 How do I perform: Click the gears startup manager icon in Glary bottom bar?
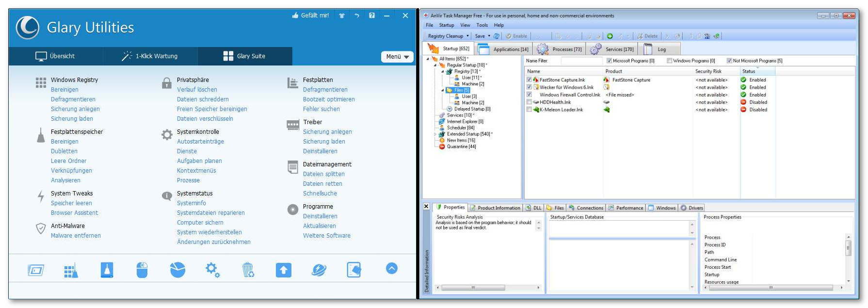pos(212,270)
